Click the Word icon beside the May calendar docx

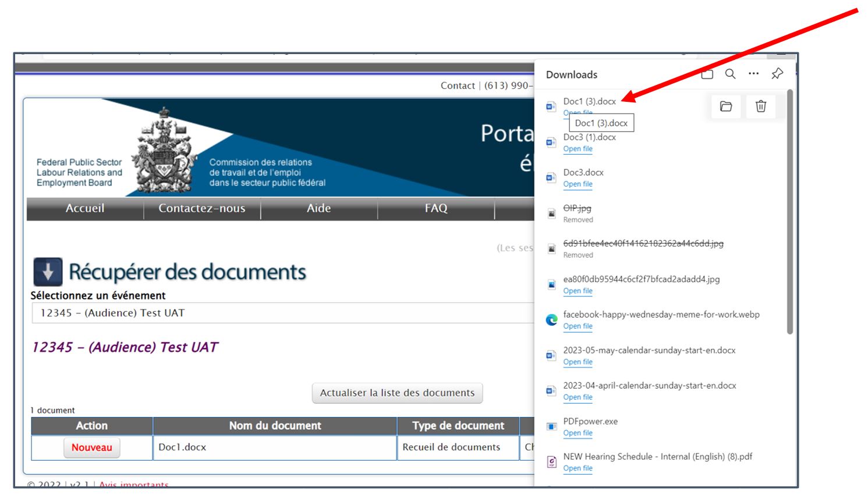(551, 355)
